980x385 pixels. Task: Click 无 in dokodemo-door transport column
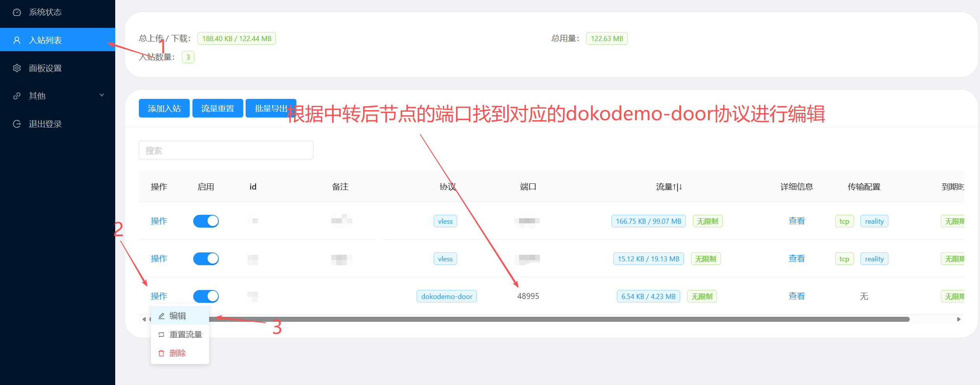click(x=864, y=297)
